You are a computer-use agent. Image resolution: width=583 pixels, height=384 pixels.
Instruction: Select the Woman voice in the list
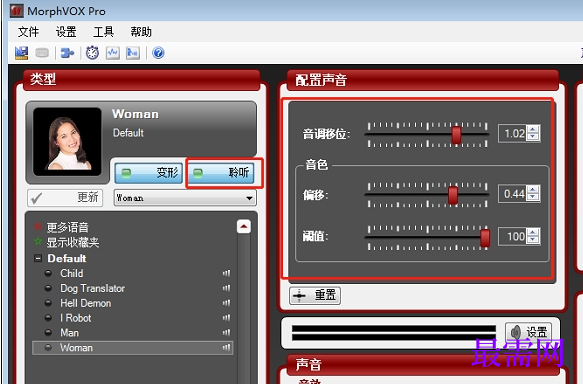(133, 348)
